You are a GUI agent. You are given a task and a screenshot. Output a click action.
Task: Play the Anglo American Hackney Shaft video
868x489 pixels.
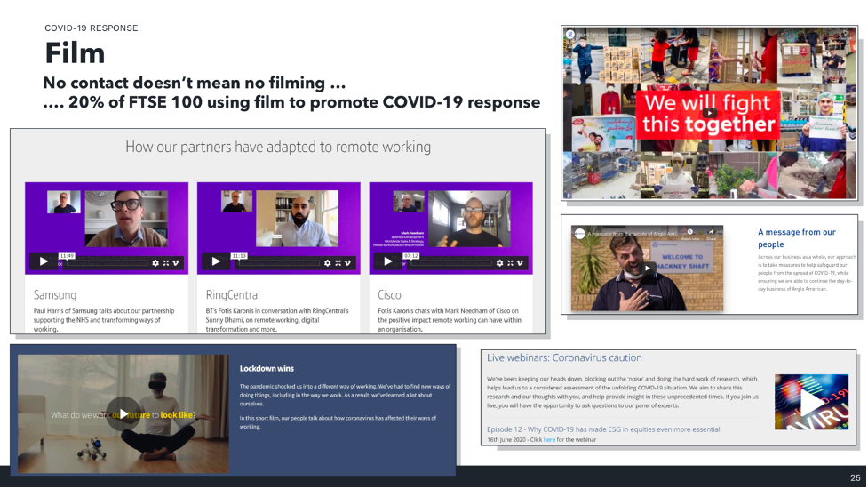[649, 268]
